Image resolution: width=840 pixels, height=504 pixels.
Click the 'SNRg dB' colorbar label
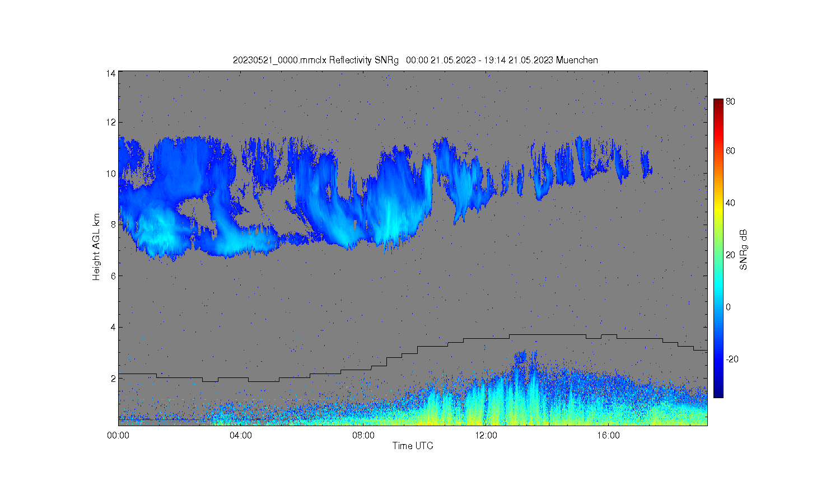744,250
